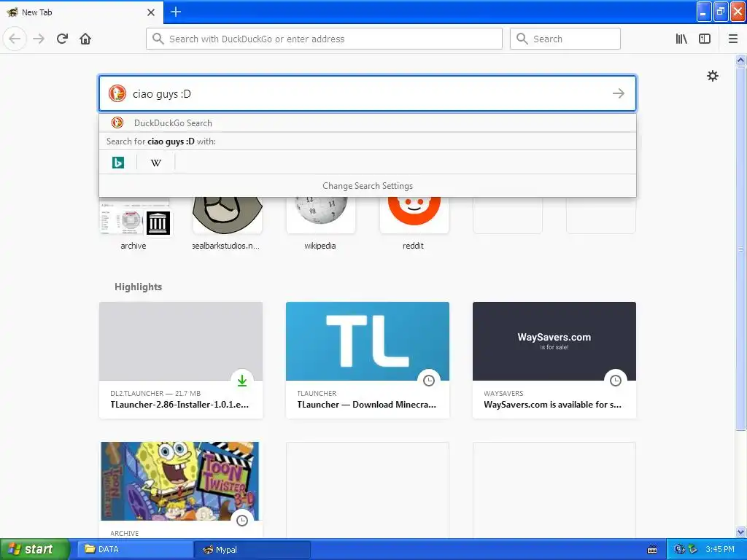This screenshot has width=747, height=560.
Task: Click the magnifier icon in search bar
Action: click(x=522, y=39)
